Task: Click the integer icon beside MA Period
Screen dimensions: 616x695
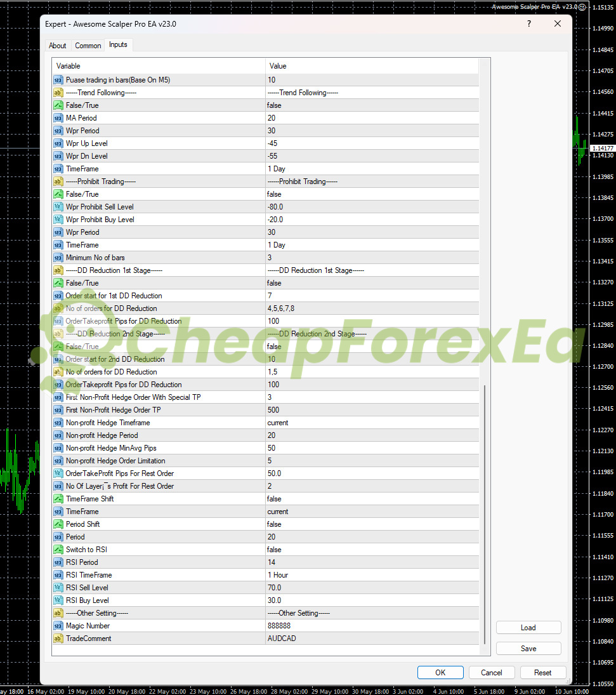Action: (x=58, y=118)
